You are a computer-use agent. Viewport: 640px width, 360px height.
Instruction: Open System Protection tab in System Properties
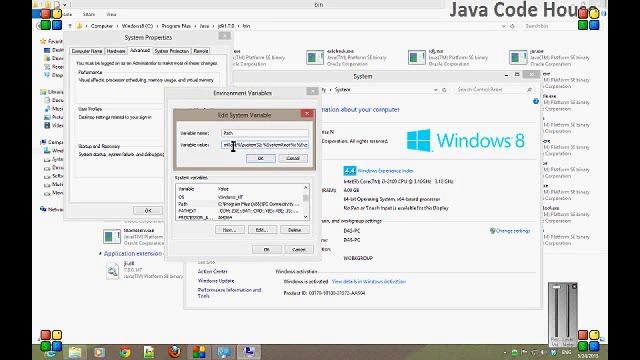(x=172, y=51)
